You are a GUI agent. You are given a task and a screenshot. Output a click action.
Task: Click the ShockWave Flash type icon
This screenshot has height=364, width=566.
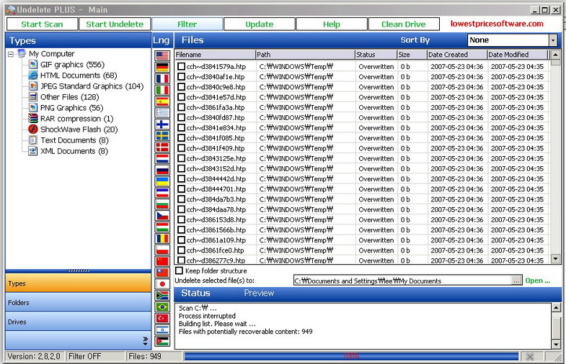(33, 129)
